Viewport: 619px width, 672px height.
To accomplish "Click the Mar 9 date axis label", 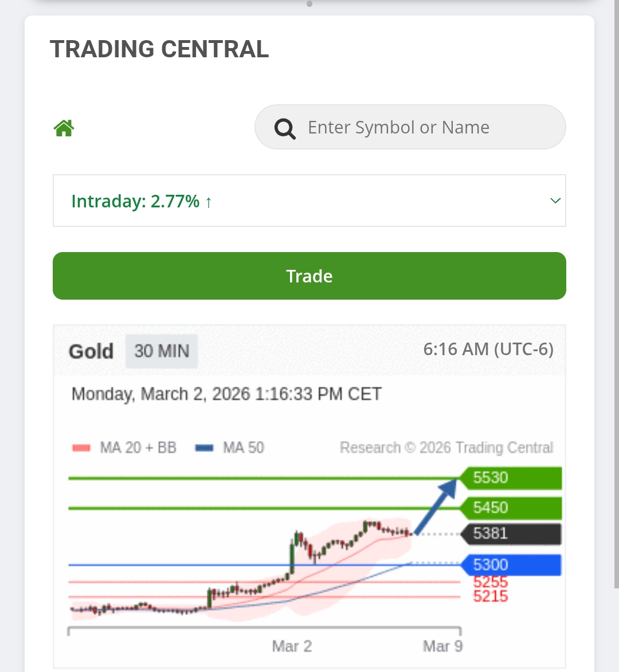I will (x=442, y=646).
